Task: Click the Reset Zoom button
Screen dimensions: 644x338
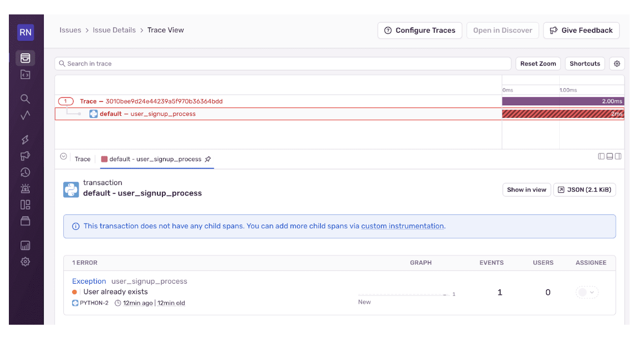Action: [538, 63]
